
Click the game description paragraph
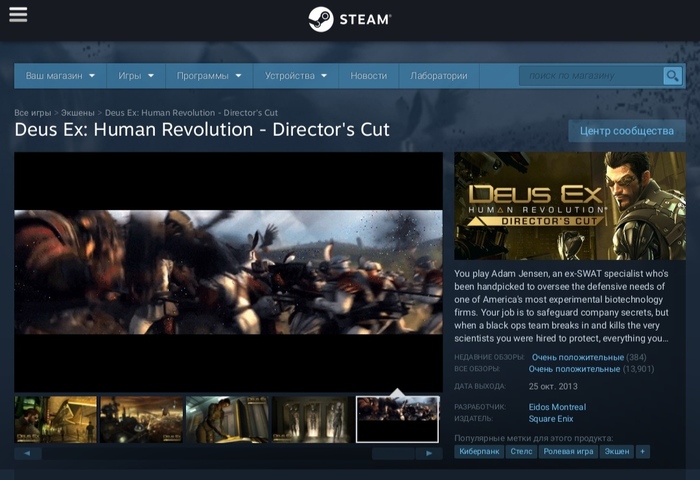click(562, 306)
